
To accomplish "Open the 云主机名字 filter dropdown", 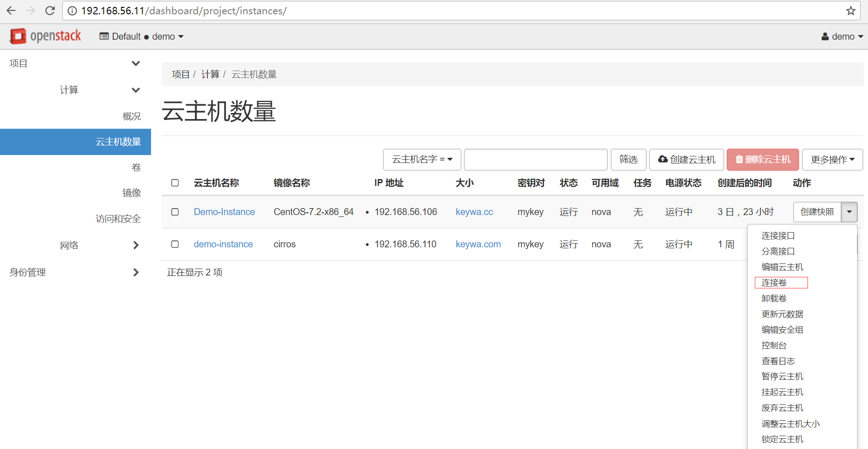I will tap(422, 160).
